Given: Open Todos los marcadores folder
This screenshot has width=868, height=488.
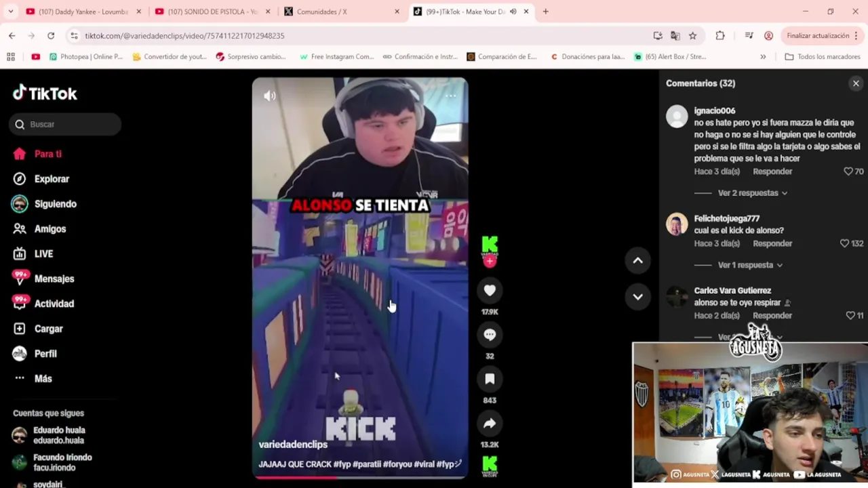Looking at the screenshot, I should (x=822, y=57).
